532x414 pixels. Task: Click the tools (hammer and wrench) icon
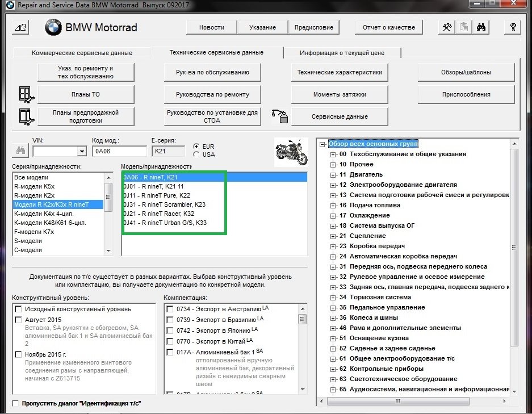click(x=447, y=27)
